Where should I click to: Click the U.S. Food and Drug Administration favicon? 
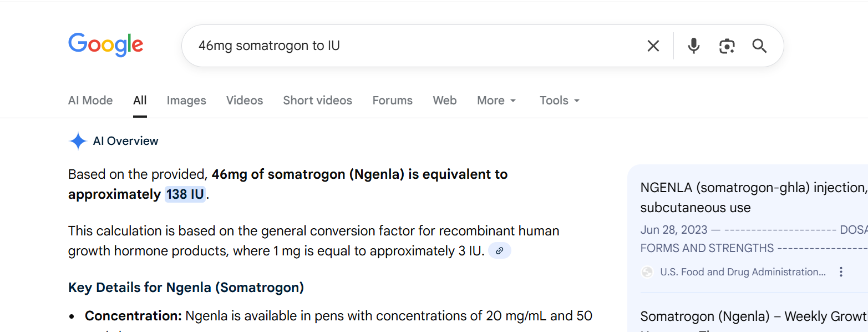tap(647, 272)
